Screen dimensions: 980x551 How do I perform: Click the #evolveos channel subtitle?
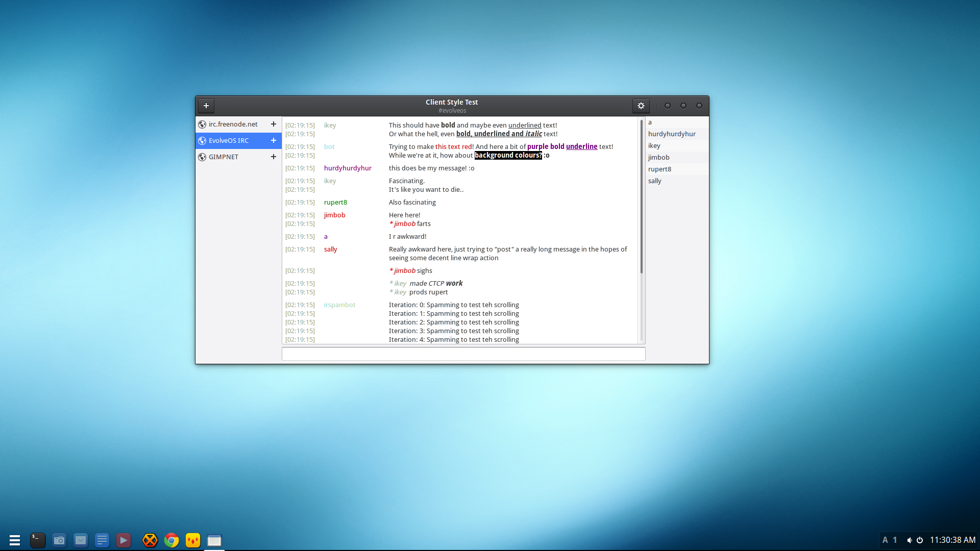[452, 111]
